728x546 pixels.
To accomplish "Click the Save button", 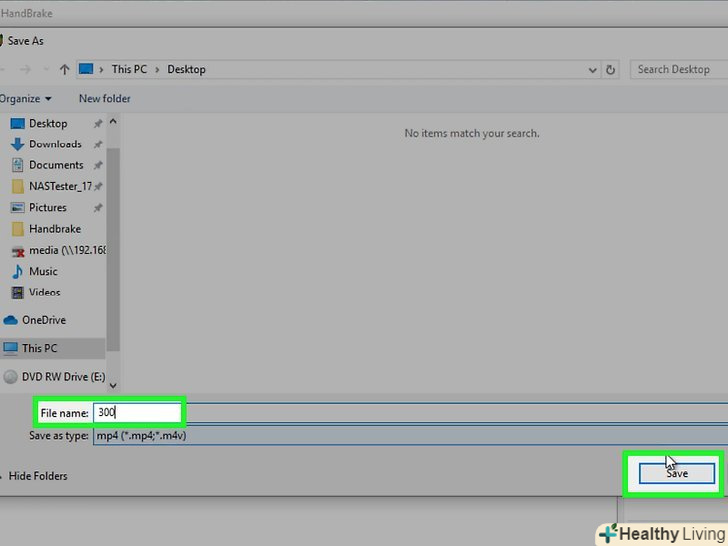I will 677,474.
